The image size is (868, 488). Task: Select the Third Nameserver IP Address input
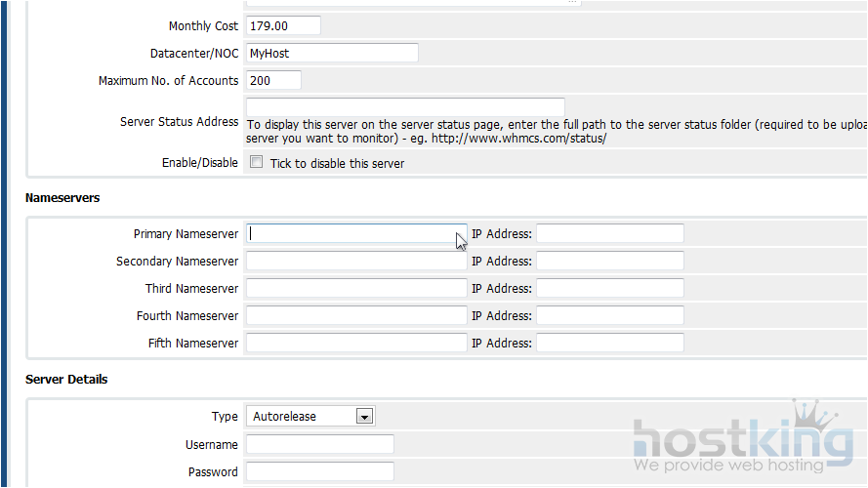coord(609,289)
